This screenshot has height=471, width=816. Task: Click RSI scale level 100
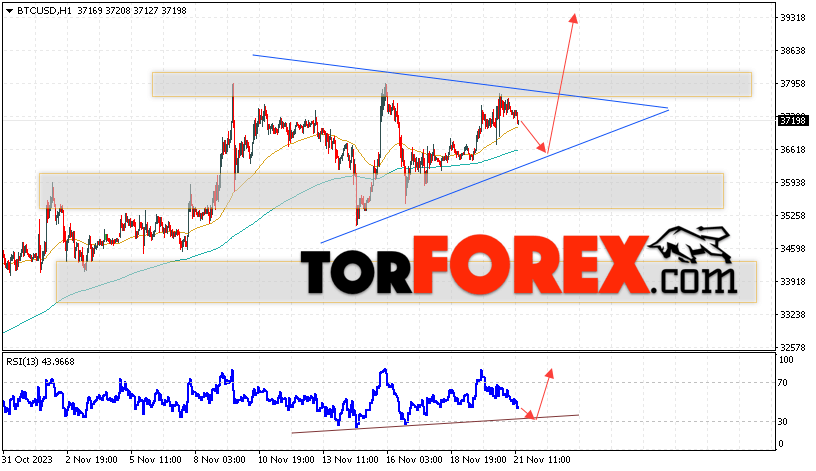click(x=786, y=360)
